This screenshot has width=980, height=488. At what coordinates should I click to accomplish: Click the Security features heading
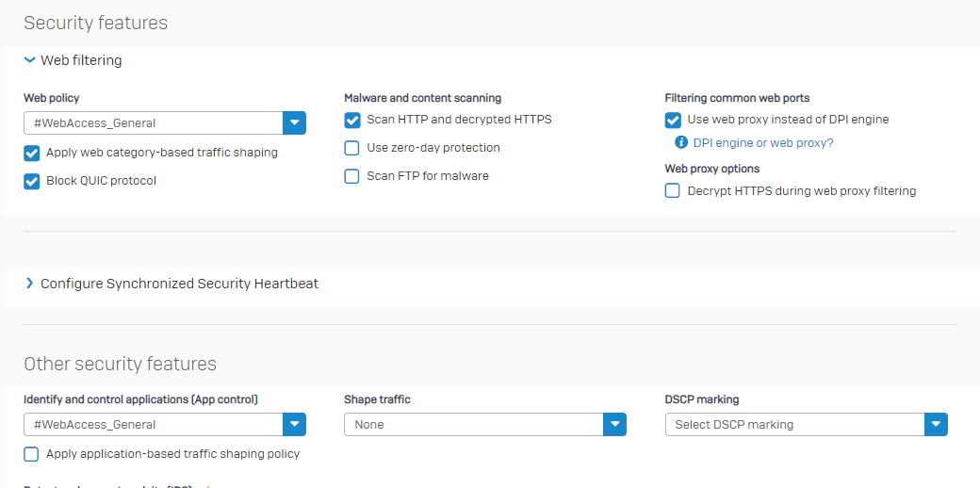95,24
